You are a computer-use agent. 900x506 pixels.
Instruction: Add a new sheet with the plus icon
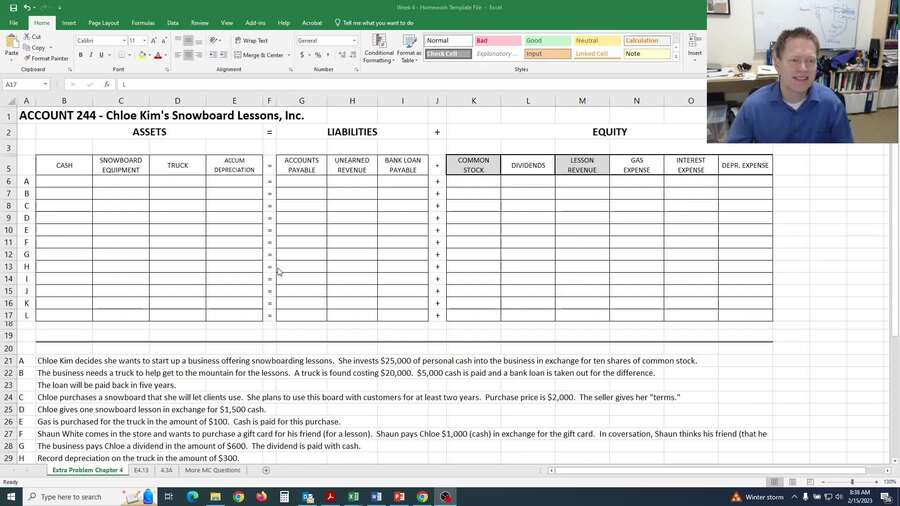[266, 470]
